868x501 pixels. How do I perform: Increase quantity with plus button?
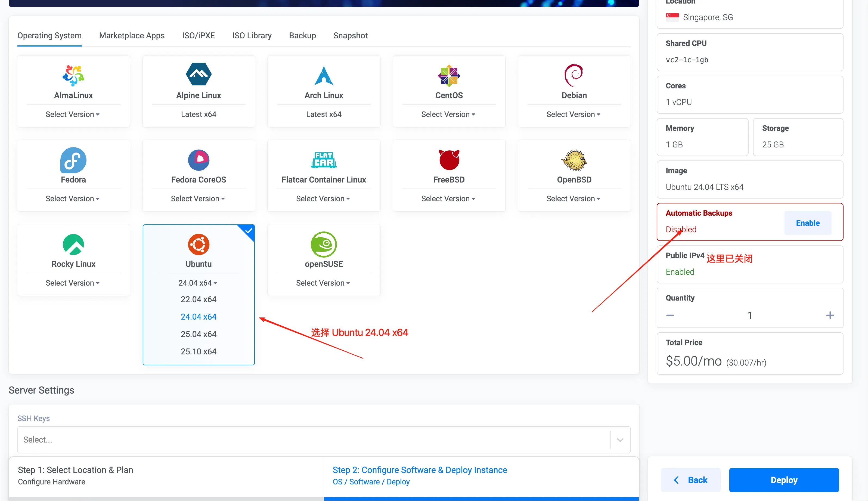click(829, 315)
